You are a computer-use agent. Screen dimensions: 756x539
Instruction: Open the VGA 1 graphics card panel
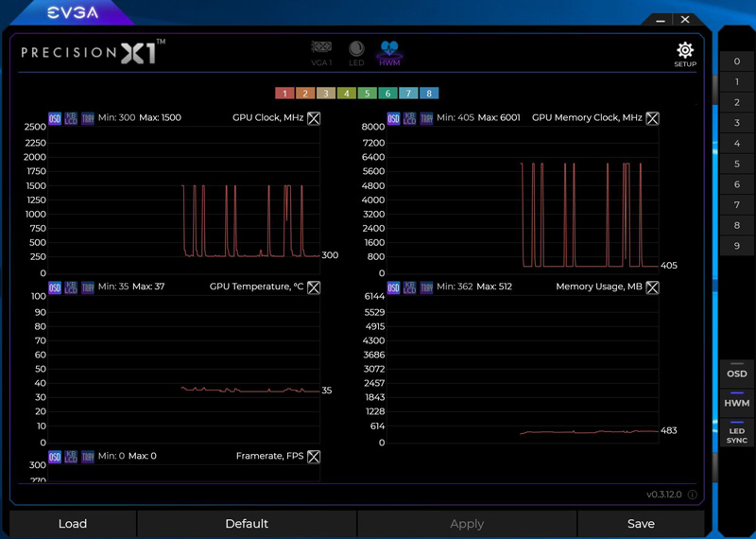tap(321, 53)
